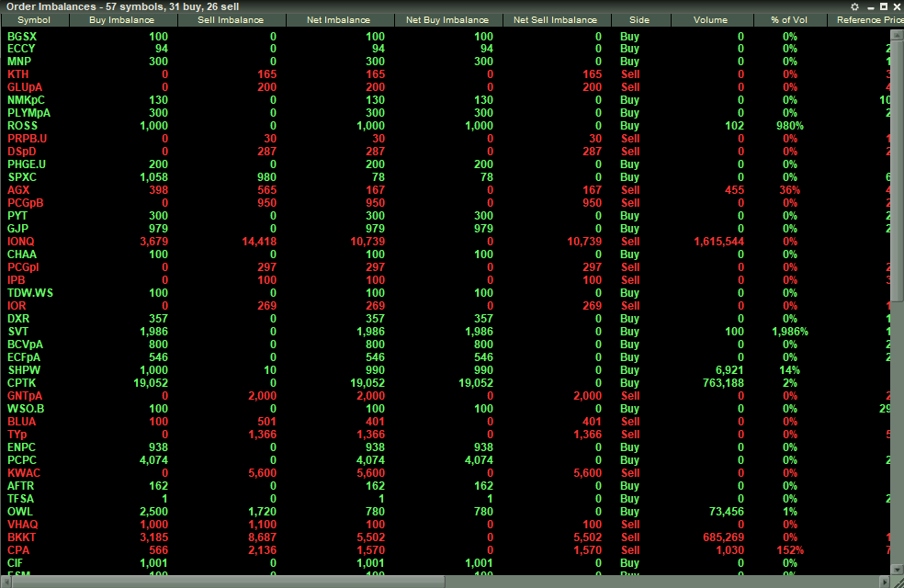
Task: Click the horizontal scrollbar left arrow
Action: pos(6,582)
